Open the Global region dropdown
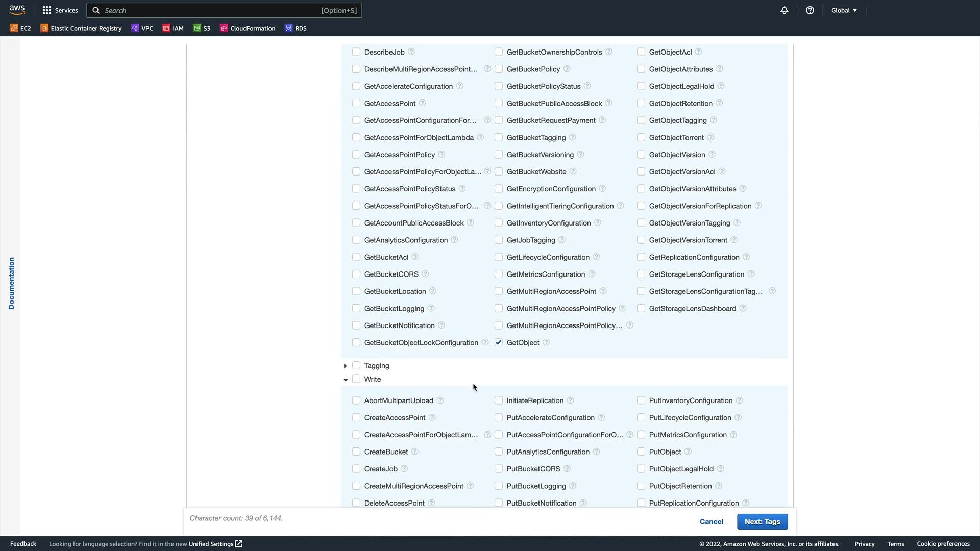This screenshot has width=980, height=551. pyautogui.click(x=844, y=10)
